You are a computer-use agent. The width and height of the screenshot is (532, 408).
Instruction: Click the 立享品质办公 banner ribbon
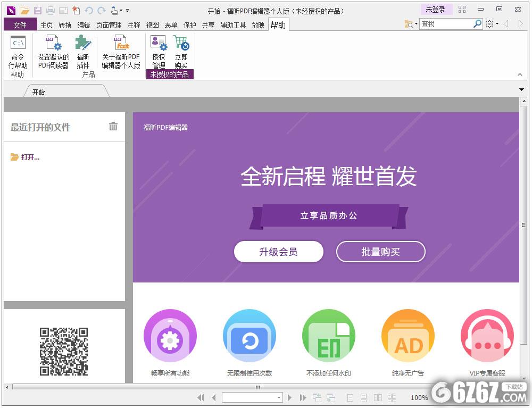(328, 216)
